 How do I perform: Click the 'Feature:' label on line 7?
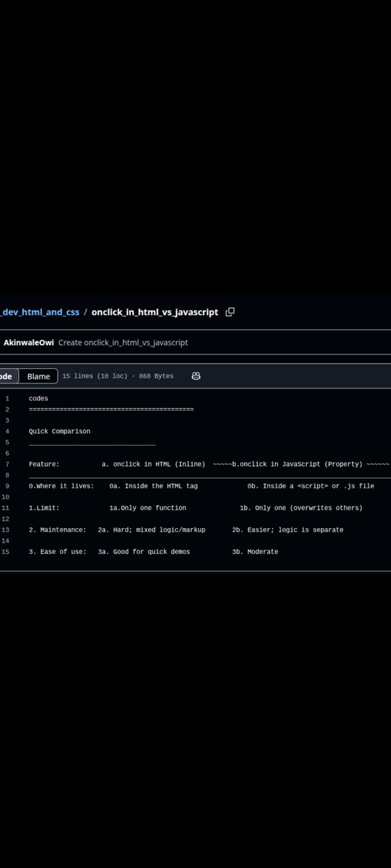pos(44,464)
